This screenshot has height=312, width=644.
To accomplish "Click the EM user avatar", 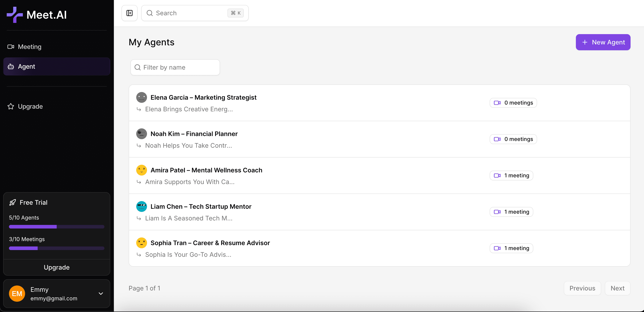I will pos(17,293).
